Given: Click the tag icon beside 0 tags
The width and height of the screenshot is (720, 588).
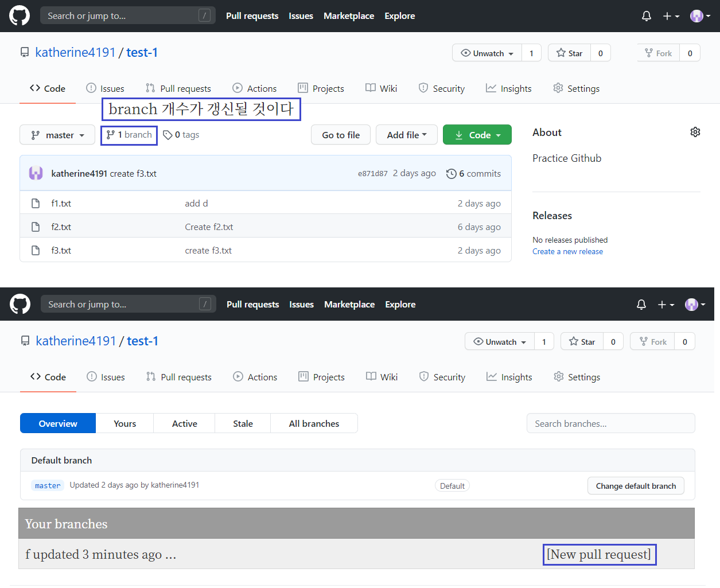Looking at the screenshot, I should coord(168,135).
